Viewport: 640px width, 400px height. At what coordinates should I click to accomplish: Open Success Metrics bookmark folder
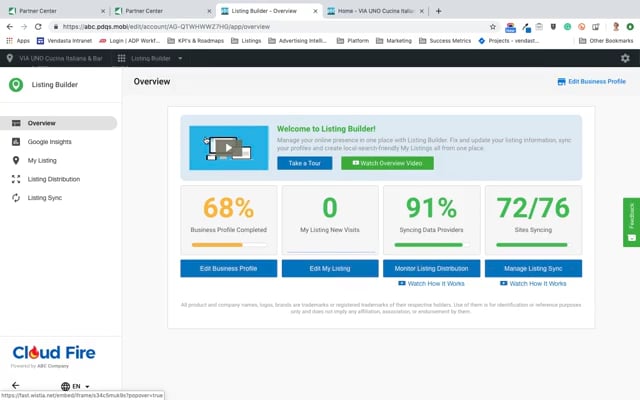coord(445,41)
